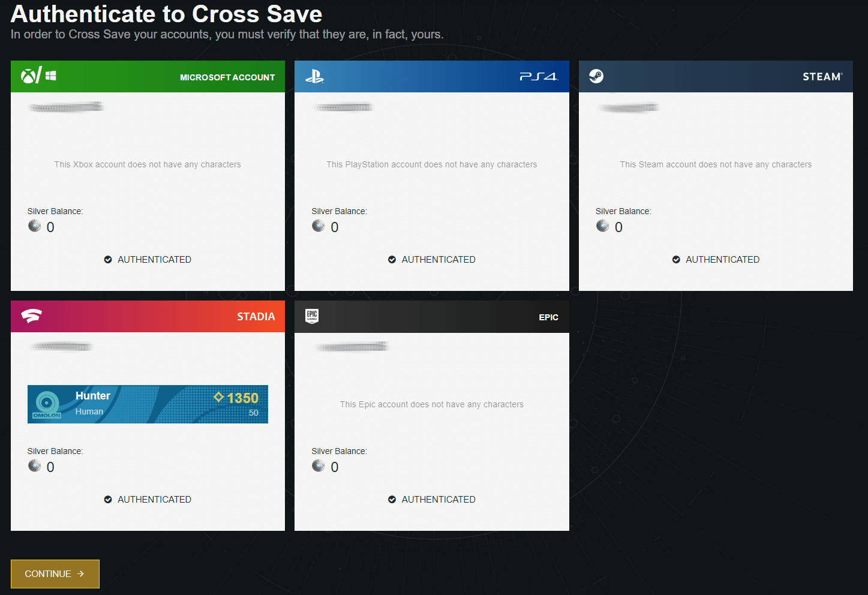Select the Stadia header banner

pos(148,316)
